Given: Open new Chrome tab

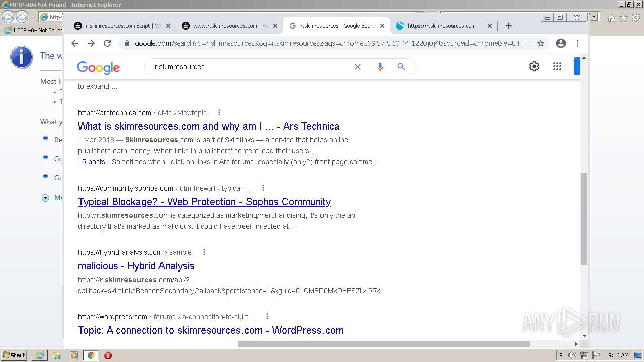Looking at the screenshot, I should pos(509,26).
